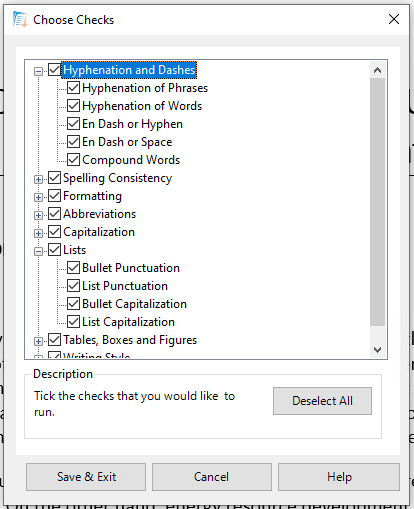Select the Formatting label
This screenshot has height=509, width=414.
tap(92, 196)
